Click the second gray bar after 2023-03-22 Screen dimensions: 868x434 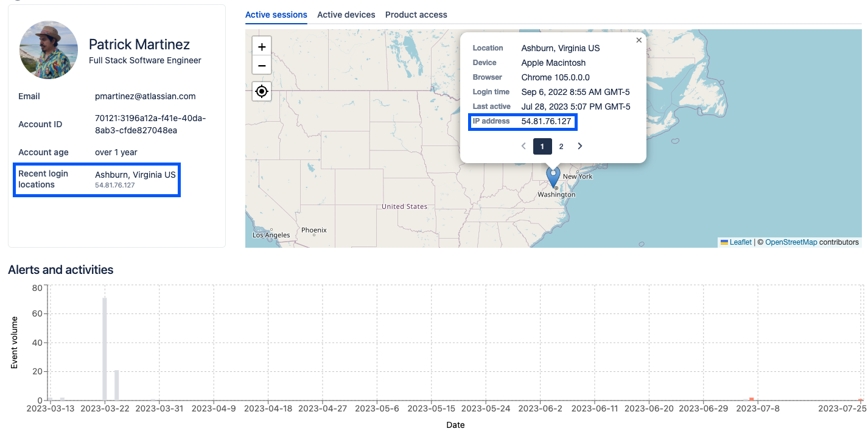117,385
